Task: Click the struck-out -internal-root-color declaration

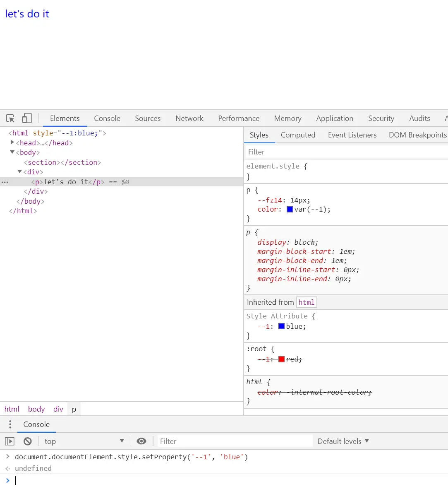Action: pos(314,392)
